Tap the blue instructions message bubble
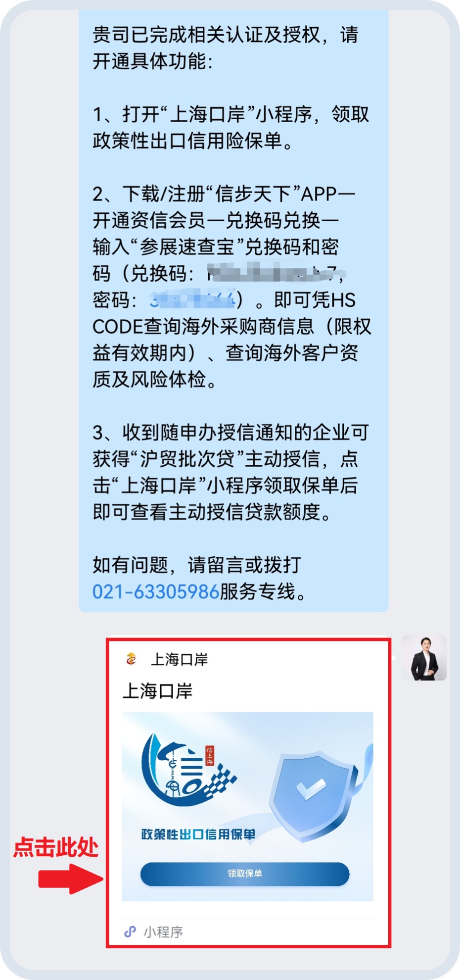The height and width of the screenshot is (980, 460). (x=233, y=311)
